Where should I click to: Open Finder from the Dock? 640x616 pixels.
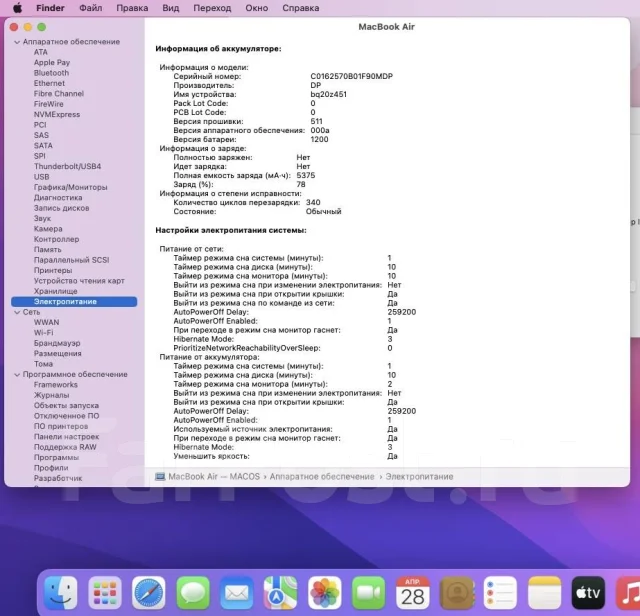(x=60, y=592)
